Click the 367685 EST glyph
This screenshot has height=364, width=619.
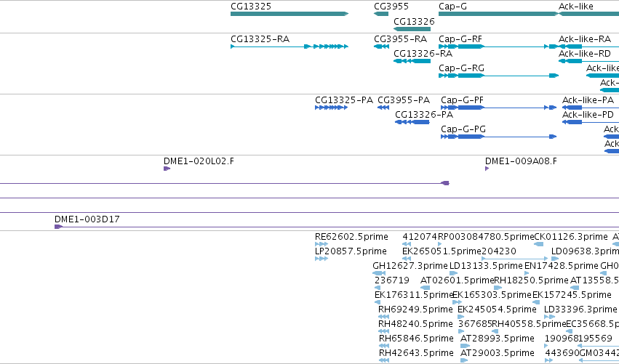pyautogui.click(x=461, y=331)
